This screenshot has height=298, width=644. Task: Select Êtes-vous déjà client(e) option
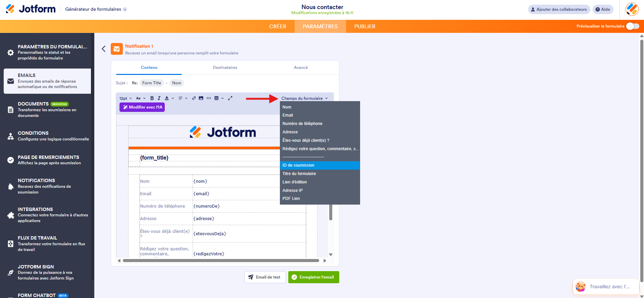[x=320, y=140]
